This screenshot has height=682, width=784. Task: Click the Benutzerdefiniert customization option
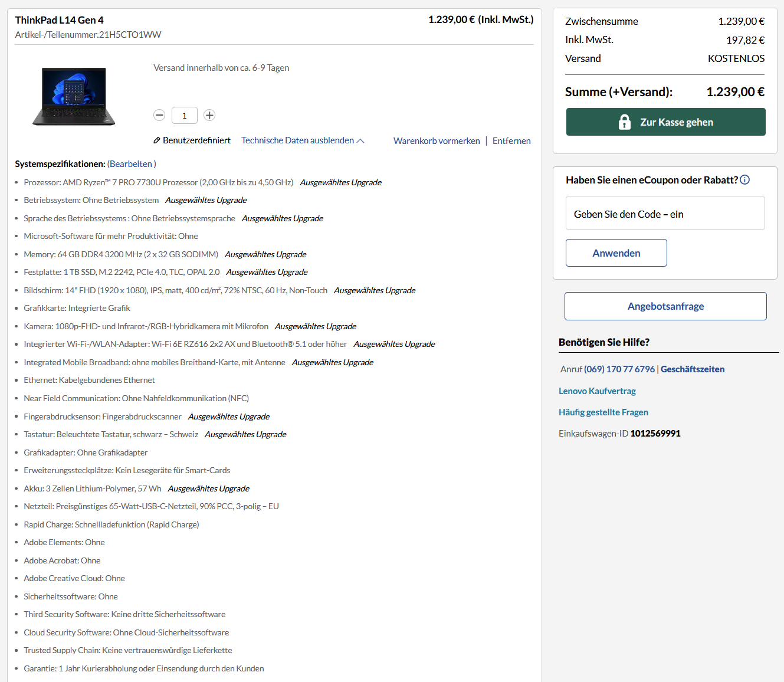point(196,140)
